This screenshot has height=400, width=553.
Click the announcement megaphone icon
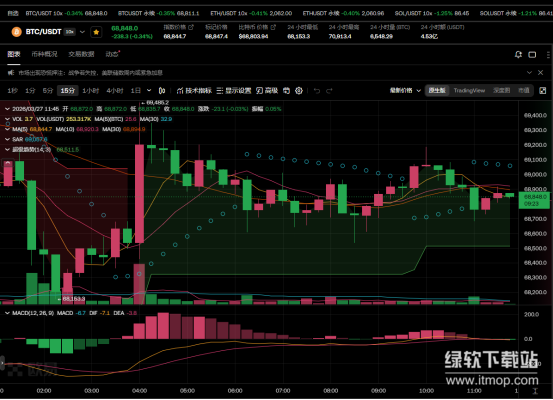(x=11, y=73)
